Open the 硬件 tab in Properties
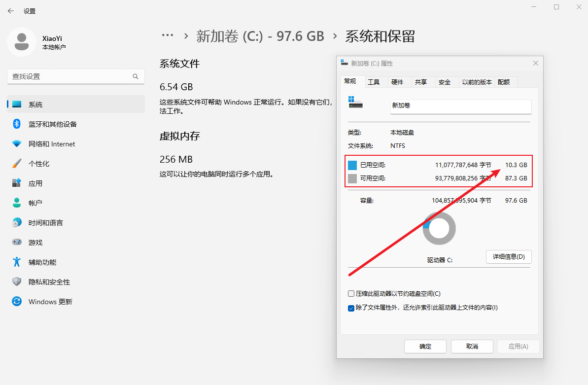 tap(398, 82)
